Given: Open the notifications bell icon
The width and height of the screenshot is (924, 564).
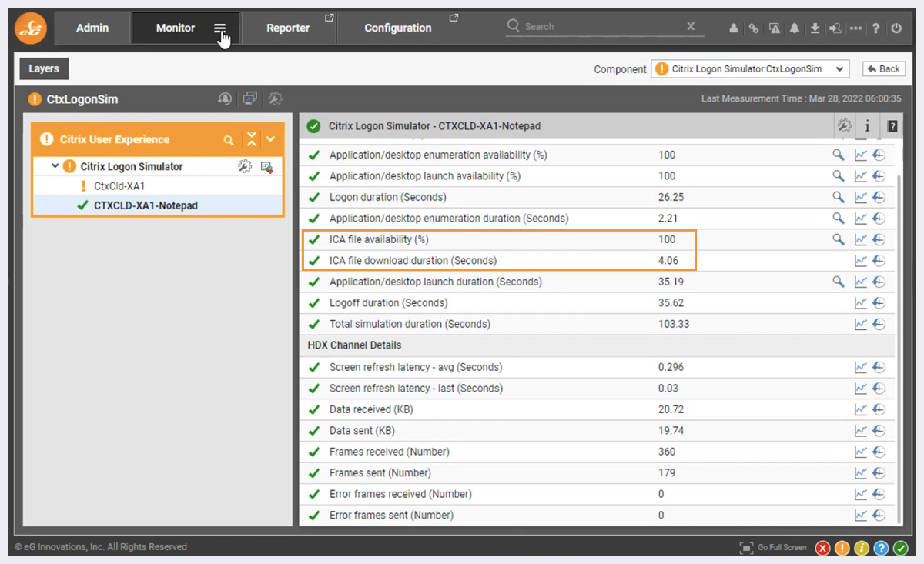Looking at the screenshot, I should coord(795,28).
